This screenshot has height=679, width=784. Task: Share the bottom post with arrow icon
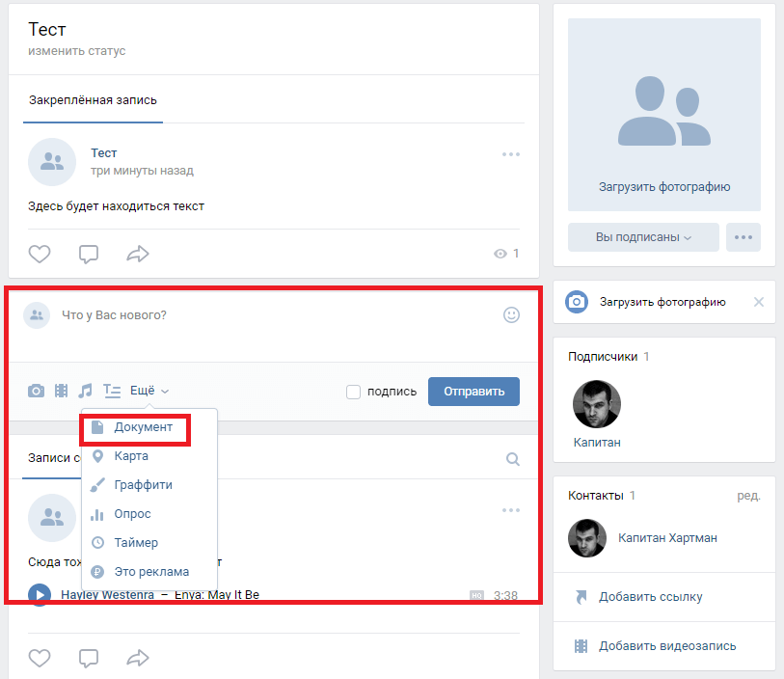pos(138,658)
